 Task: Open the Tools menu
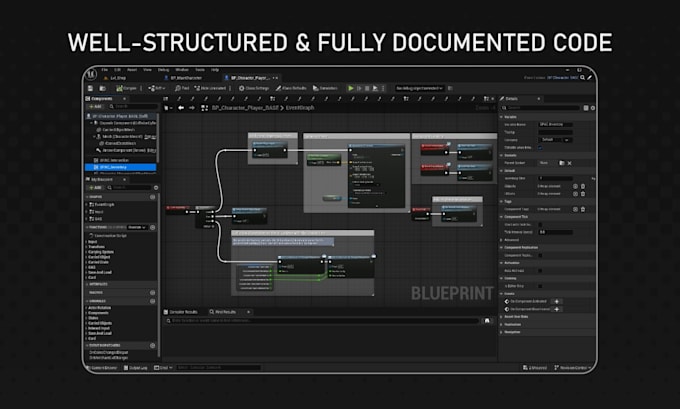(x=200, y=70)
